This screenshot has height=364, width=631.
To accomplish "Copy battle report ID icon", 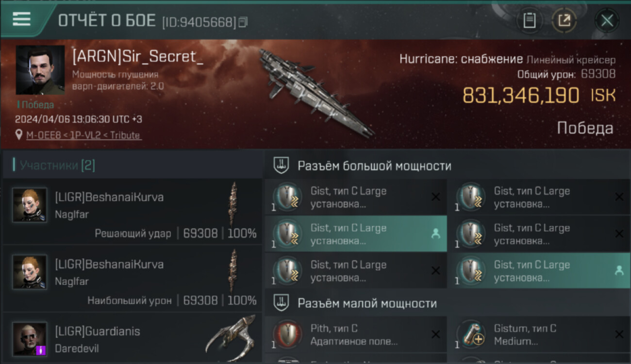I will pos(243,22).
